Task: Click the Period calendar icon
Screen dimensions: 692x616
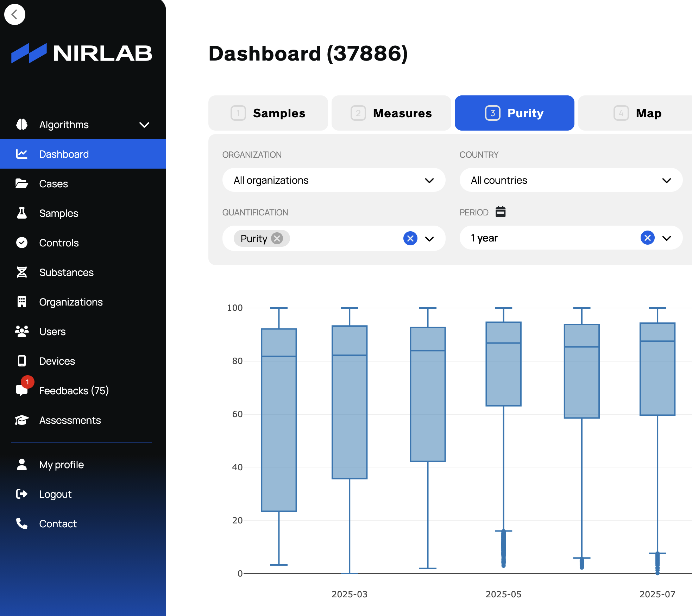Action: click(x=500, y=212)
